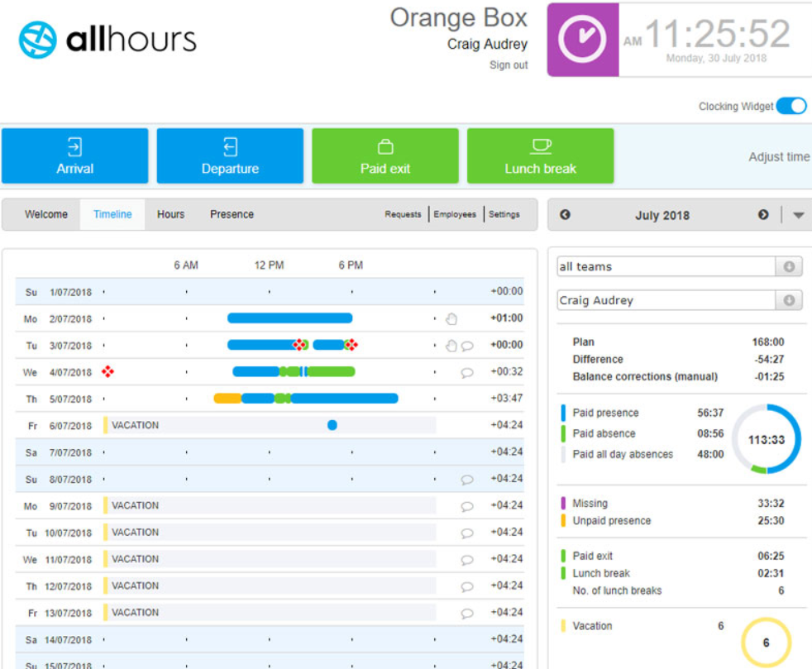Register a Paid exit
812x669 pixels.
point(385,155)
